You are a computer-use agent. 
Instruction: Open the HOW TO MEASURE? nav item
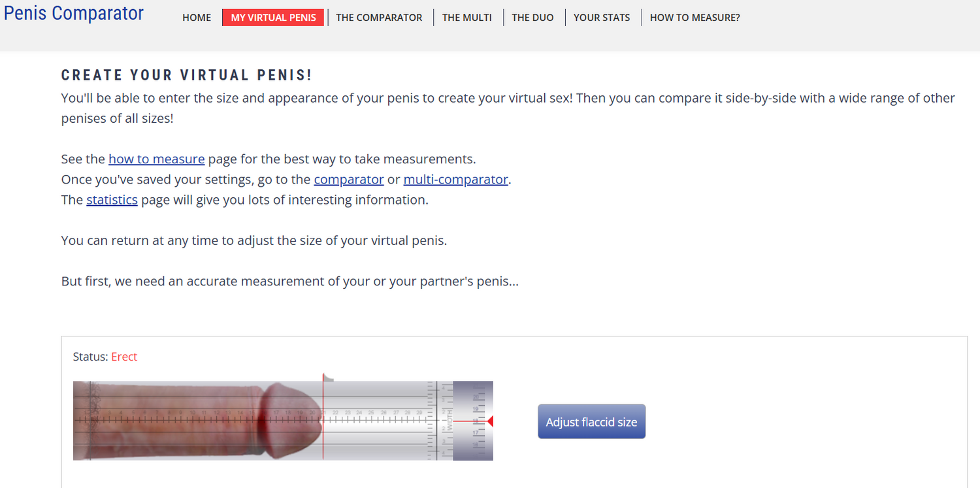point(694,18)
